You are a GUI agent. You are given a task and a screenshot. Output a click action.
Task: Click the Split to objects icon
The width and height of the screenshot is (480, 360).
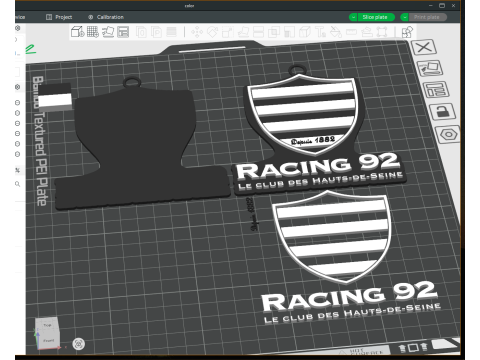pyautogui.click(x=141, y=32)
